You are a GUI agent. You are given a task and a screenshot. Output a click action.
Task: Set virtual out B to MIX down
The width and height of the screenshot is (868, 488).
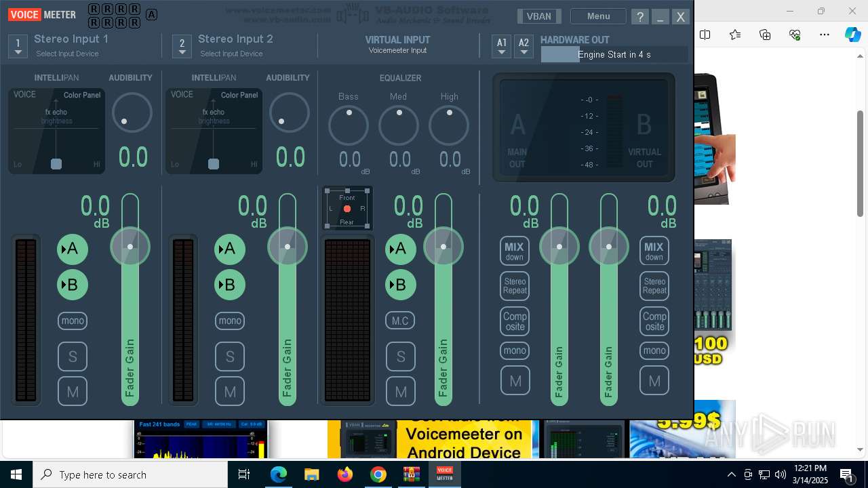(x=654, y=251)
